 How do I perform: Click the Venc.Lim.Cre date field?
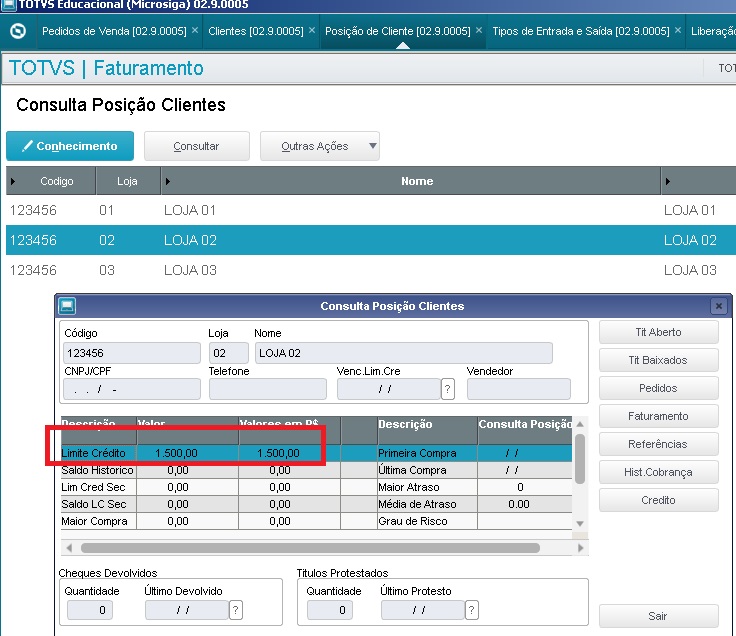389,389
